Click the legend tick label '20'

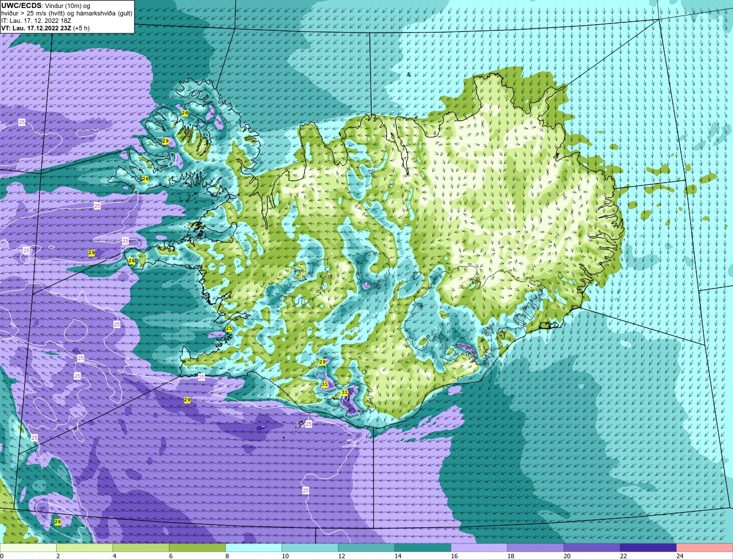567,556
